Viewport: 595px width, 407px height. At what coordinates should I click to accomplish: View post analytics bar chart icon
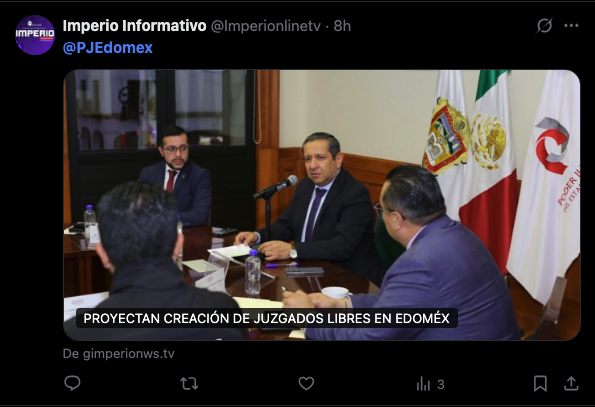pyautogui.click(x=423, y=384)
